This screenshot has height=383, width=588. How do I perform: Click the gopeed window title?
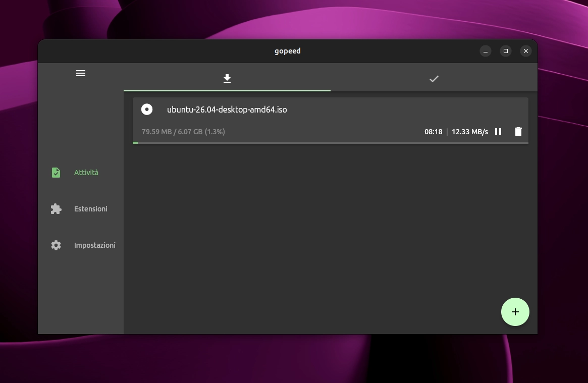point(288,51)
